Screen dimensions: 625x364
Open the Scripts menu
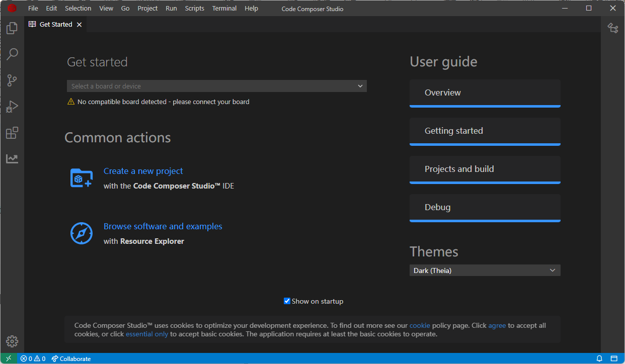pyautogui.click(x=194, y=9)
